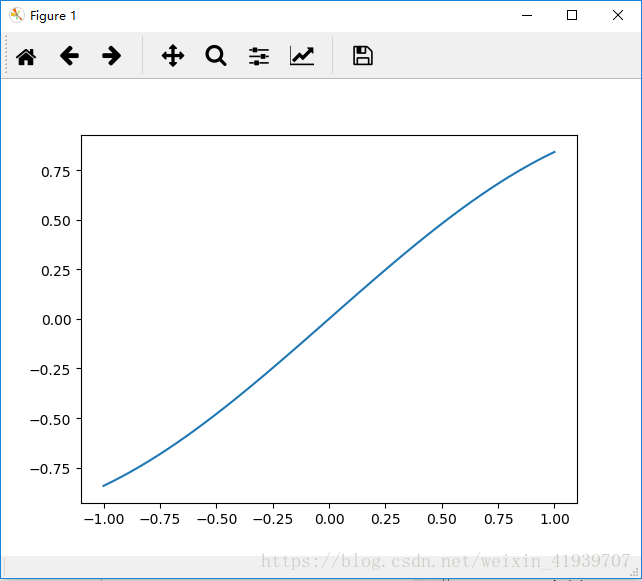
Task: Click the matplotlib Figure 1 window icon
Action: [x=17, y=16]
